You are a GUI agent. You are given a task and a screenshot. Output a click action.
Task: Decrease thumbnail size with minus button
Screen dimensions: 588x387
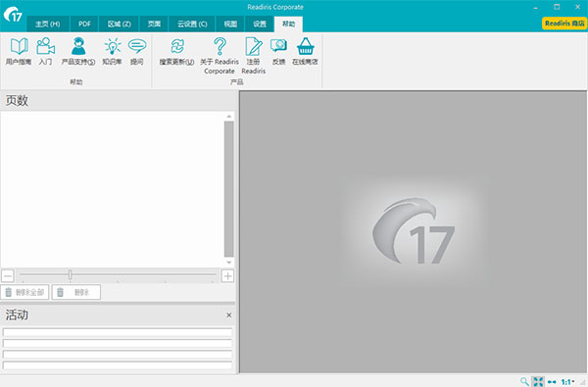coord(8,276)
